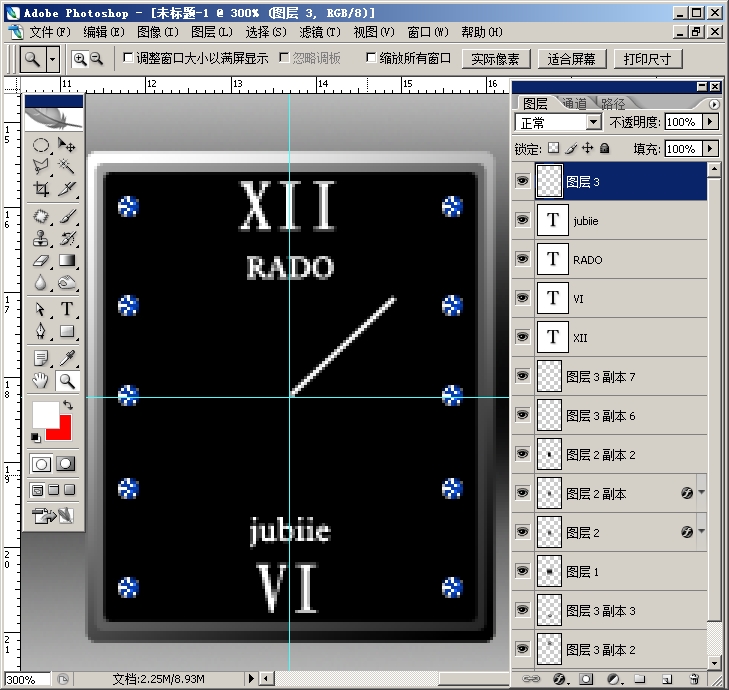Switch to the 通道 channels tab
The height and width of the screenshot is (690, 729).
pyautogui.click(x=575, y=103)
